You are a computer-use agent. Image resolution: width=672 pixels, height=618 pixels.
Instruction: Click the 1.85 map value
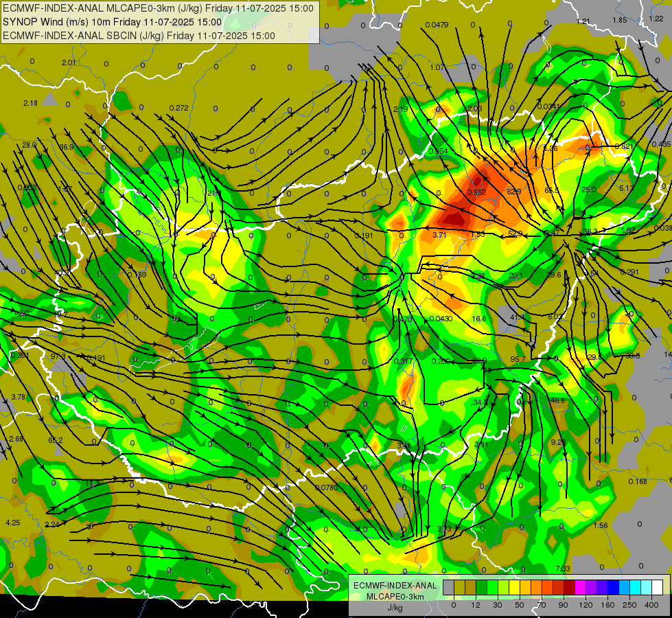[x=620, y=20]
